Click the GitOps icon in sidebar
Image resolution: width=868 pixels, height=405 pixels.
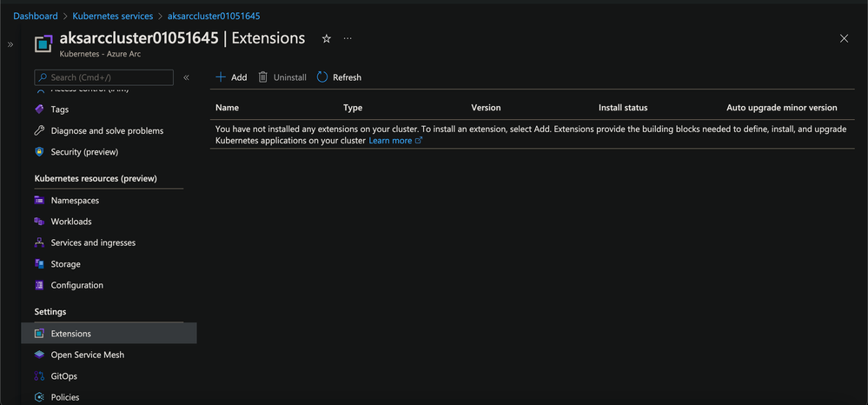coord(39,376)
